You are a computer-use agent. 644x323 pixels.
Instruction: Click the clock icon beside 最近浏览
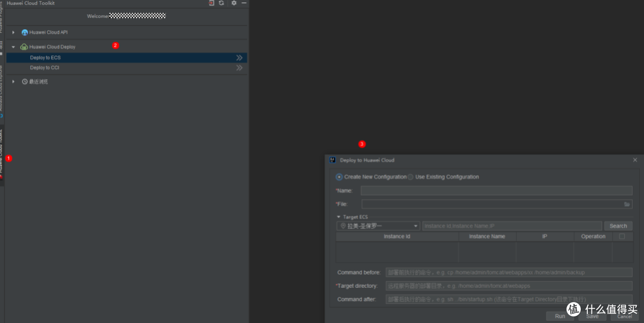coord(24,82)
